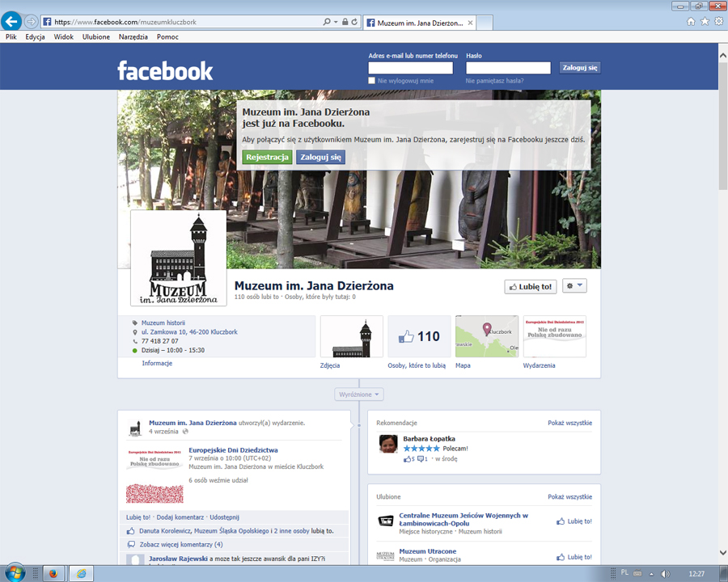Open the Informacje link

click(157, 363)
